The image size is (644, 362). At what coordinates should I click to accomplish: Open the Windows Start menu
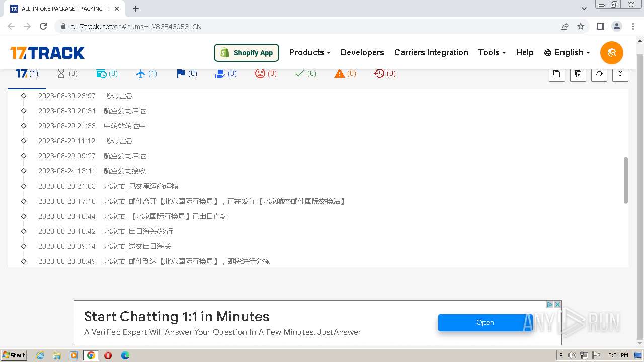pos(14,355)
